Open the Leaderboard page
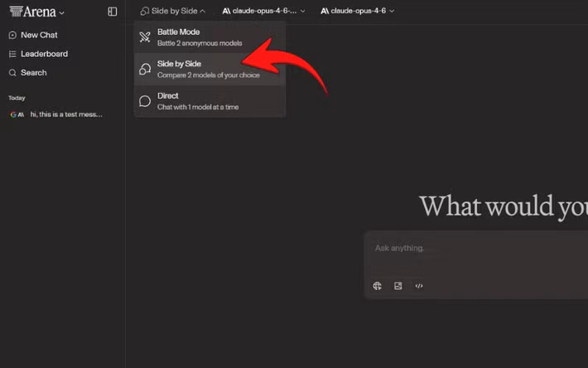The image size is (588, 368). click(x=44, y=54)
